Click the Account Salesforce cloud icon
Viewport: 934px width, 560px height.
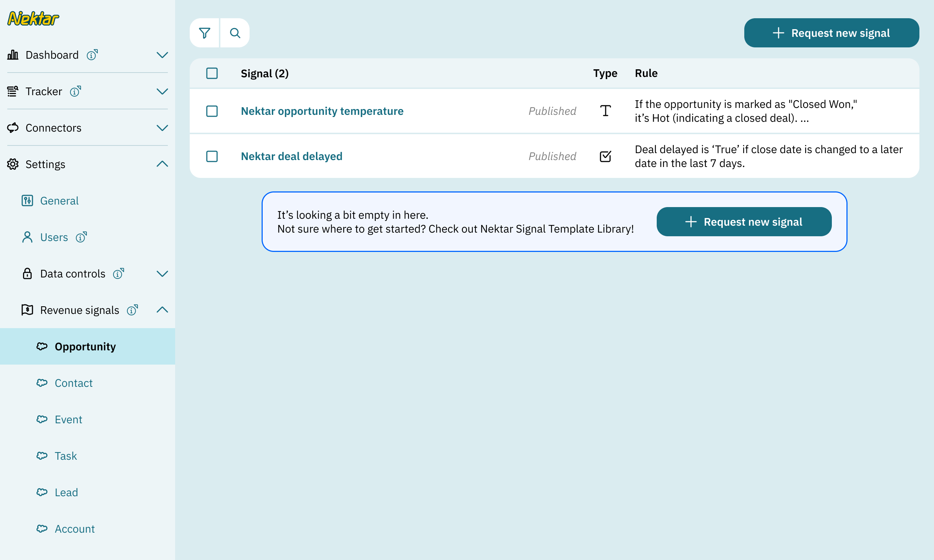click(x=42, y=528)
